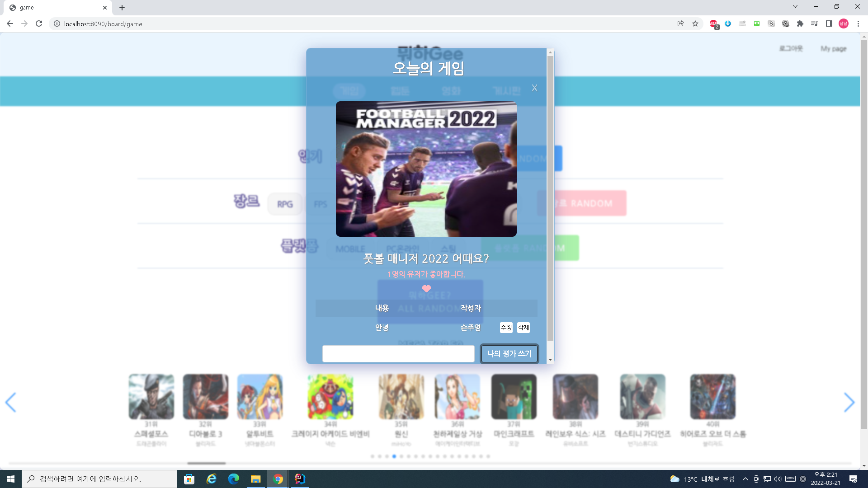Expand hidden system tray icons chevron
This screenshot has height=488, width=868.
pyautogui.click(x=745, y=479)
